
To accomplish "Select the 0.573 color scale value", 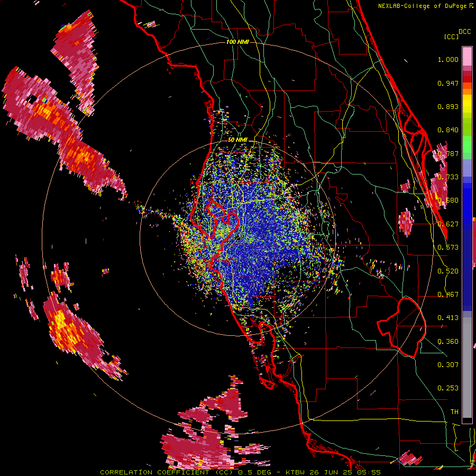I will (x=448, y=247).
